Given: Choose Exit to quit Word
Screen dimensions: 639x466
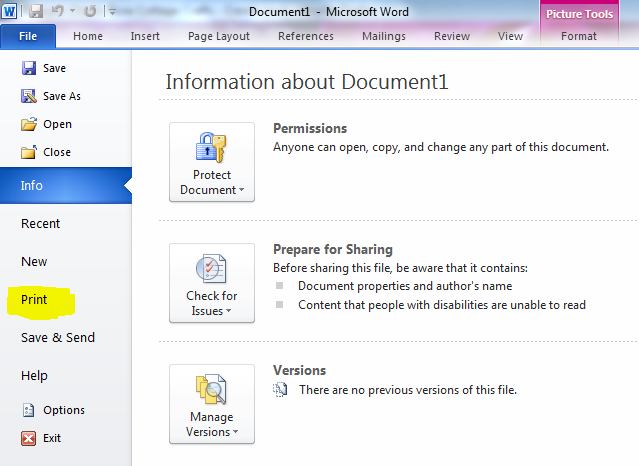Looking at the screenshot, I should click(x=52, y=438).
